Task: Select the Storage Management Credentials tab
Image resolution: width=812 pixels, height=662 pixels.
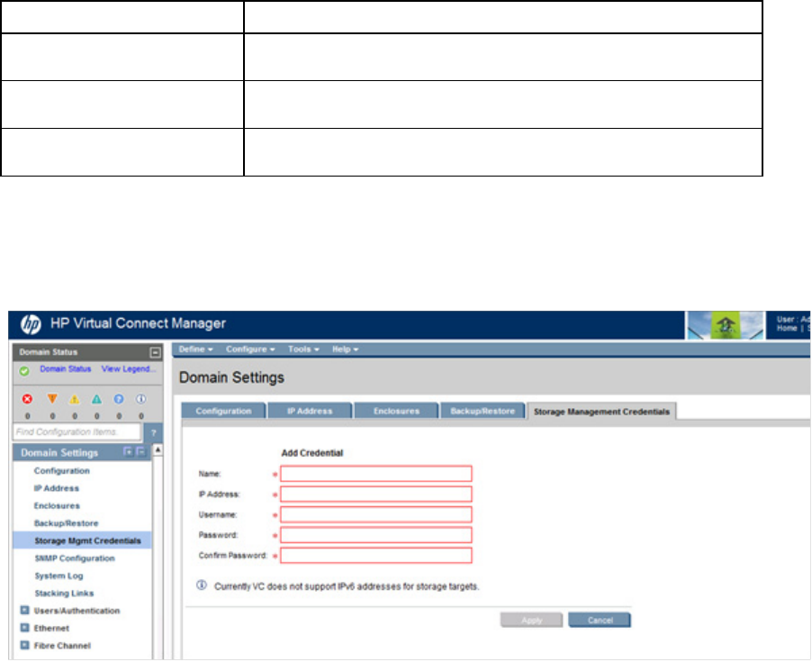Action: click(x=601, y=412)
